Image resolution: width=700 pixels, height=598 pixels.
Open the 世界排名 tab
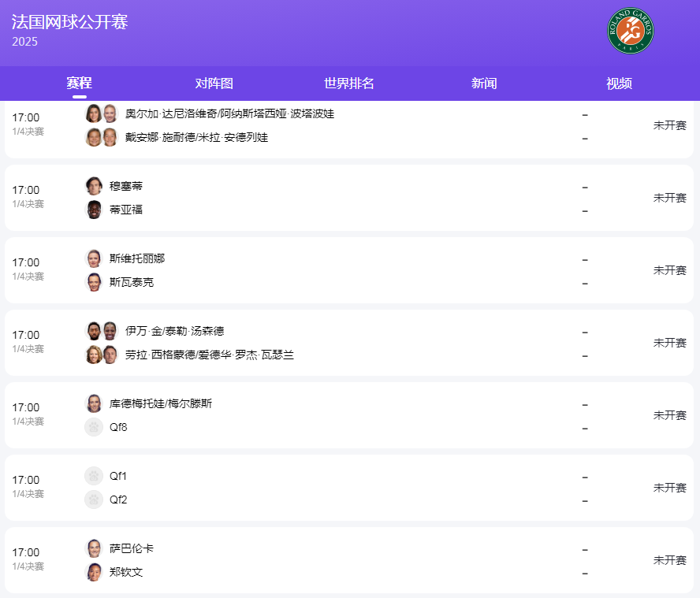349,83
